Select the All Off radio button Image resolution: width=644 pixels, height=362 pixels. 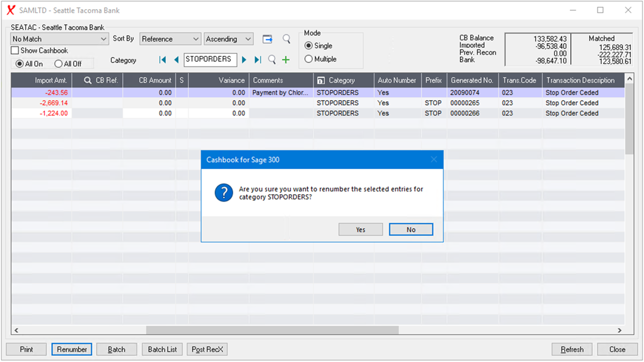click(58, 64)
